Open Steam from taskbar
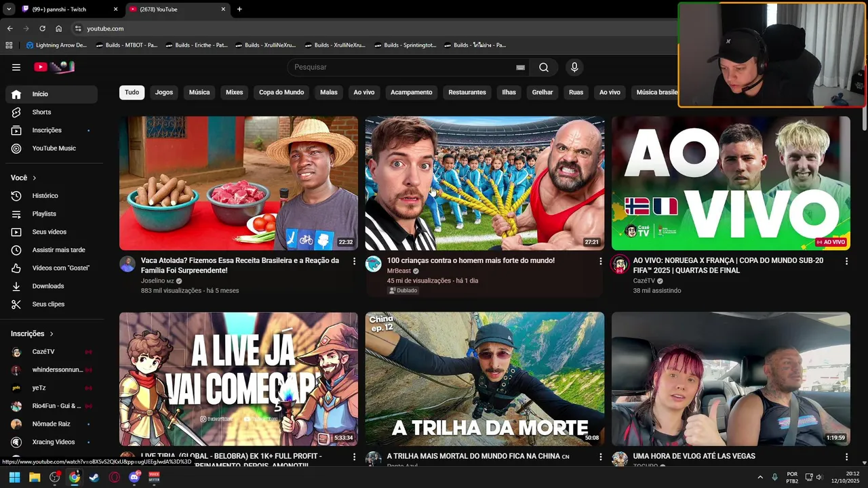Image resolution: width=868 pixels, height=488 pixels. click(94, 477)
